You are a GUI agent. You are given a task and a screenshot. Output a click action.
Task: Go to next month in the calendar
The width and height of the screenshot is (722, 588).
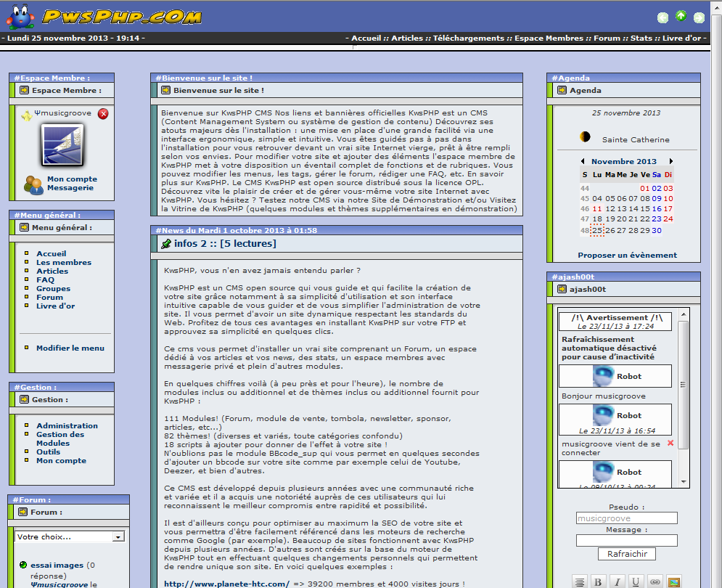click(x=671, y=161)
